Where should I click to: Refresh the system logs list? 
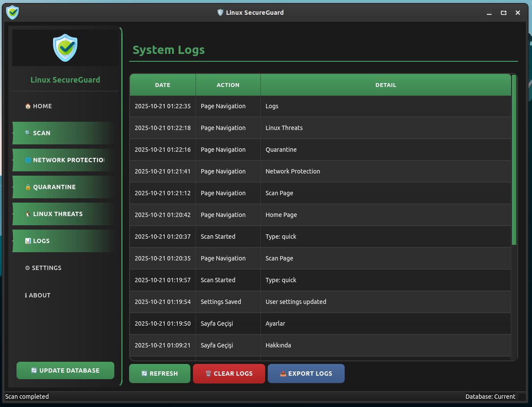pyautogui.click(x=160, y=374)
